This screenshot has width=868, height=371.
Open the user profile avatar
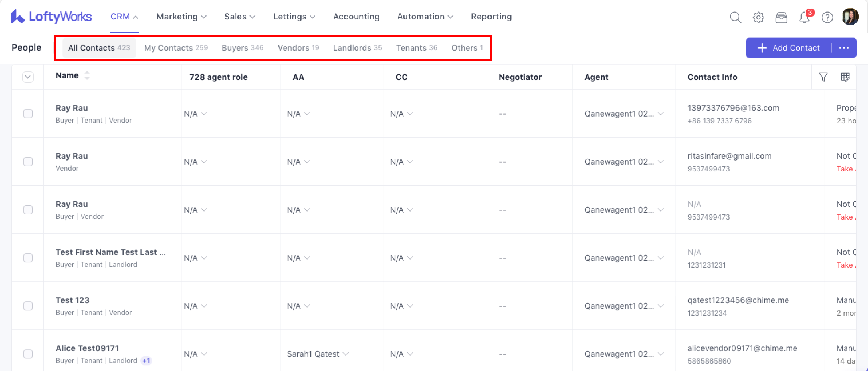(x=850, y=17)
